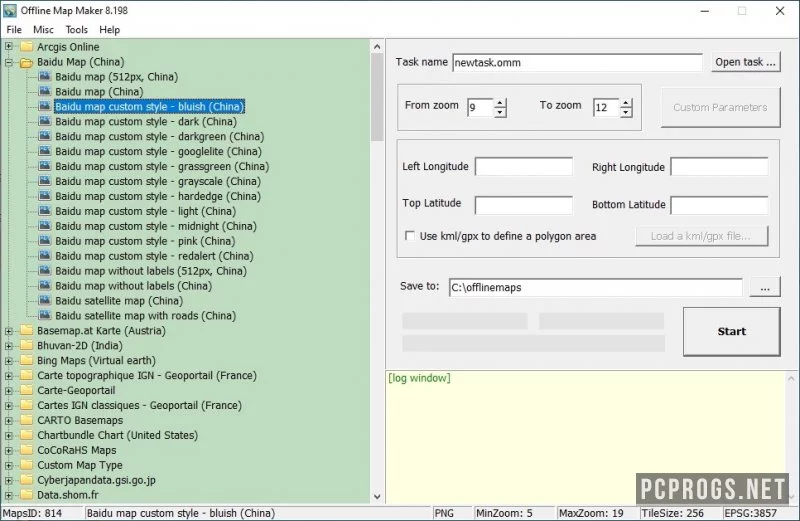Viewport: 800px width, 521px height.
Task: Select Baidu map custom style - midnight (China)
Action: point(156,226)
